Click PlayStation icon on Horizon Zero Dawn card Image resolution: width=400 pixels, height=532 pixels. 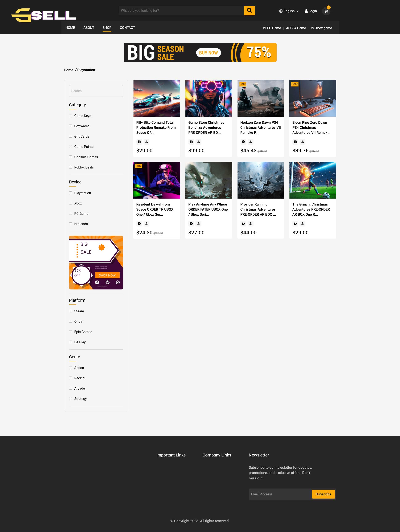tap(250, 142)
